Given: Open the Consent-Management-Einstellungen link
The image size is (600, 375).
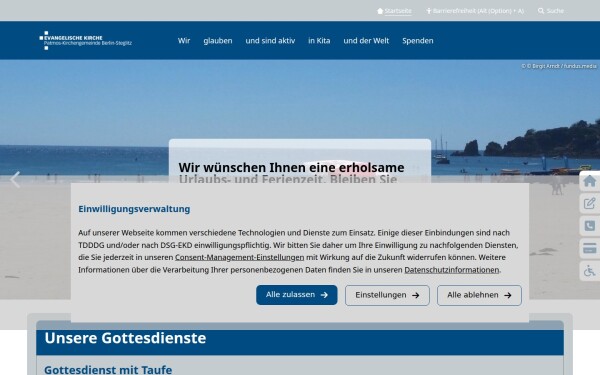Looking at the screenshot, I should tap(240, 258).
